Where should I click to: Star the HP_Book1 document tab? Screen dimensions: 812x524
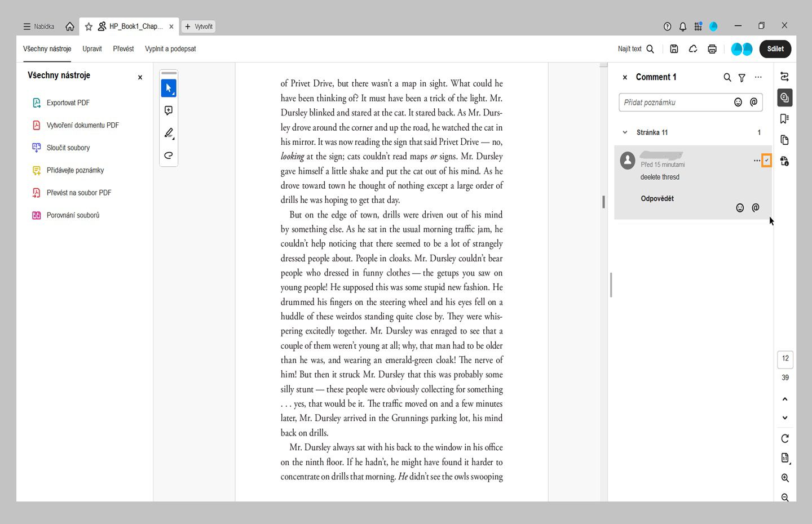pos(89,26)
